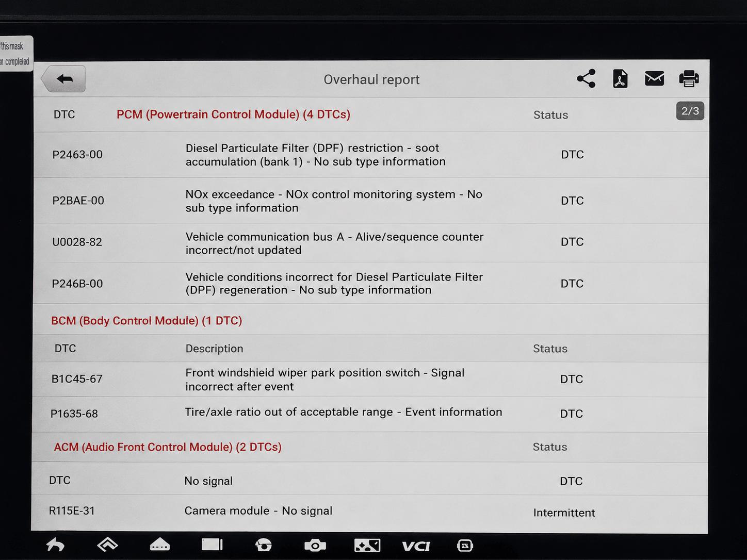Open the NOx exceedance description
747x560 pixels.
[334, 201]
